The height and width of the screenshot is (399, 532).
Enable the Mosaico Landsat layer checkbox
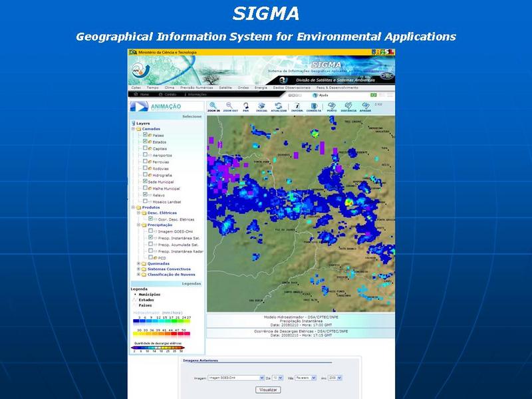pos(145,201)
